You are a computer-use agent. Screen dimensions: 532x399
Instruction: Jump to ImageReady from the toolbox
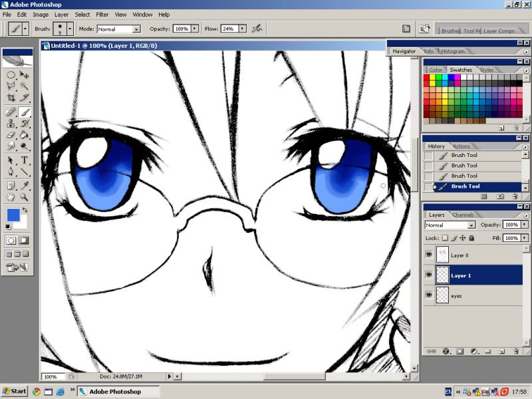pos(17,268)
